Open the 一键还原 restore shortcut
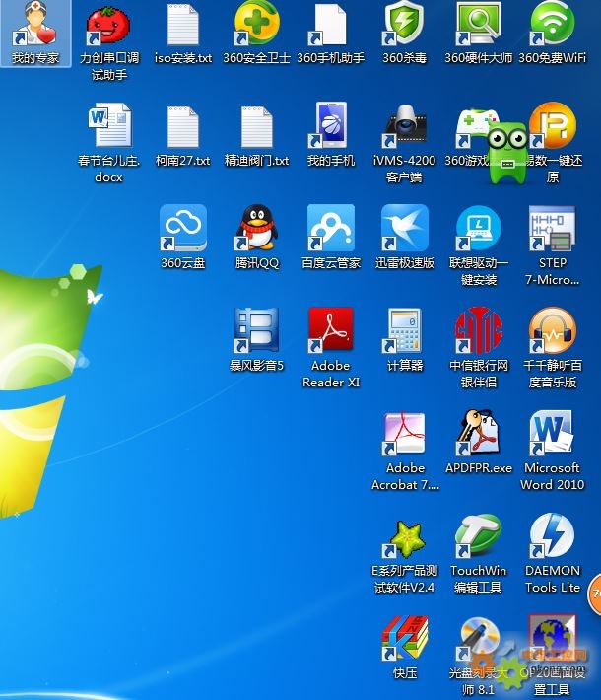This screenshot has height=700, width=601. pos(554,126)
